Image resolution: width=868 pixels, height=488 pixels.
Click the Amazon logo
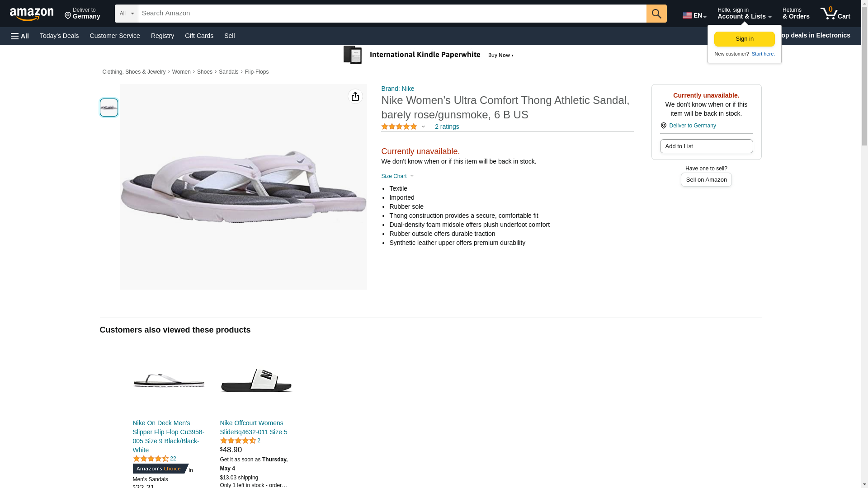[32, 14]
